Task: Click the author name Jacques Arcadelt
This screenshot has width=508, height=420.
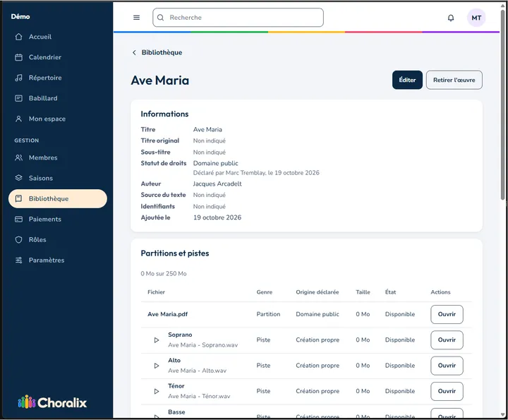Action: [x=217, y=184]
